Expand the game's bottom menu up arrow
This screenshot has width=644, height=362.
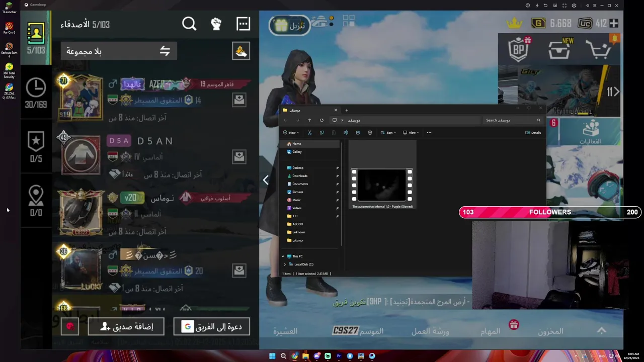[x=602, y=330]
